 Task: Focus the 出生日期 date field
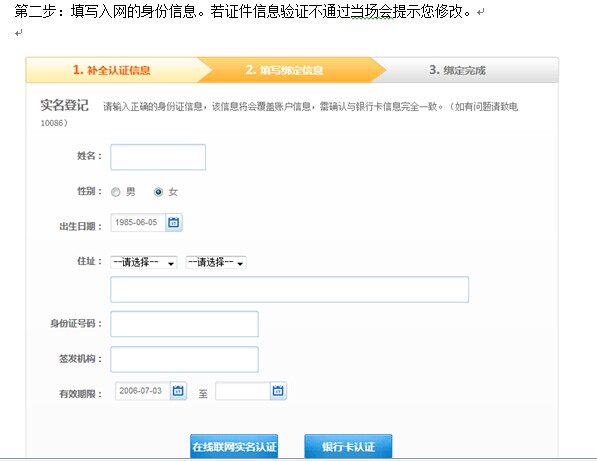pos(138,222)
